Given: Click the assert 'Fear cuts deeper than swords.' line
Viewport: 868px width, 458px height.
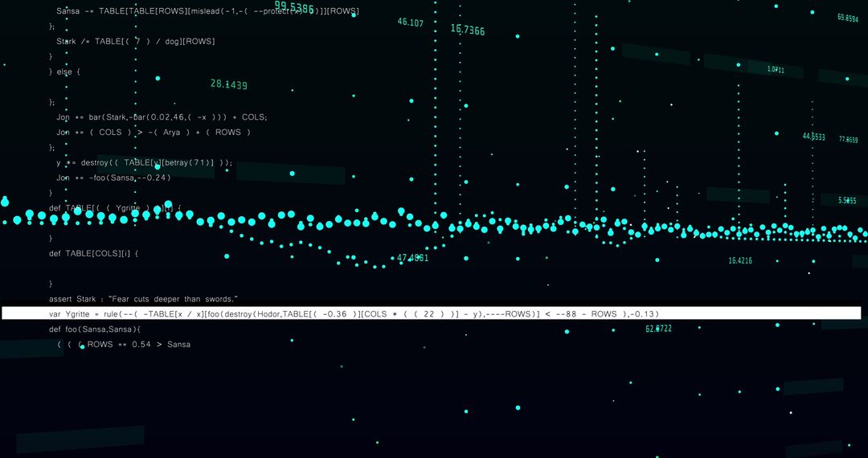Looking at the screenshot, I should point(143,299).
